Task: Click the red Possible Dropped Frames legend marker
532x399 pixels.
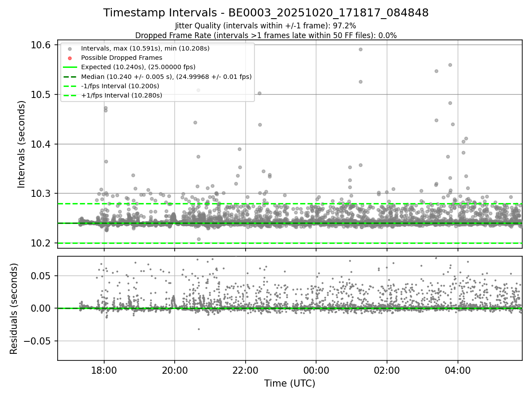Action: tap(70, 58)
